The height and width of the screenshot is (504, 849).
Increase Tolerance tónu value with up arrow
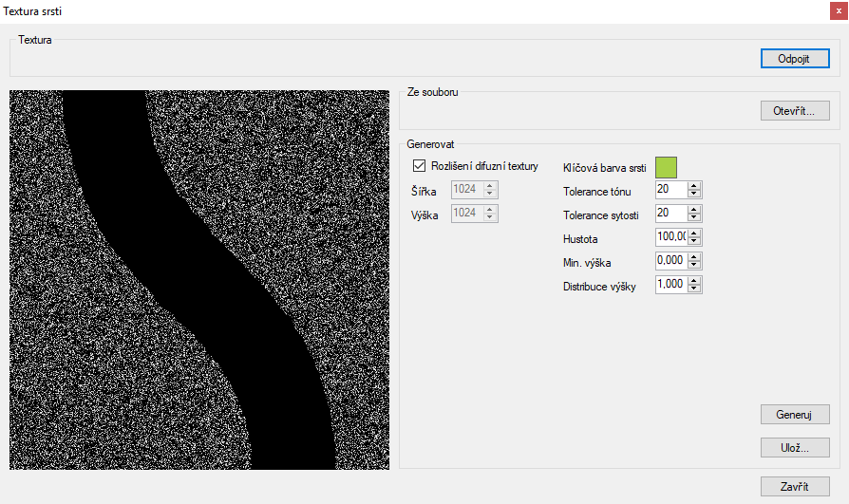click(694, 186)
